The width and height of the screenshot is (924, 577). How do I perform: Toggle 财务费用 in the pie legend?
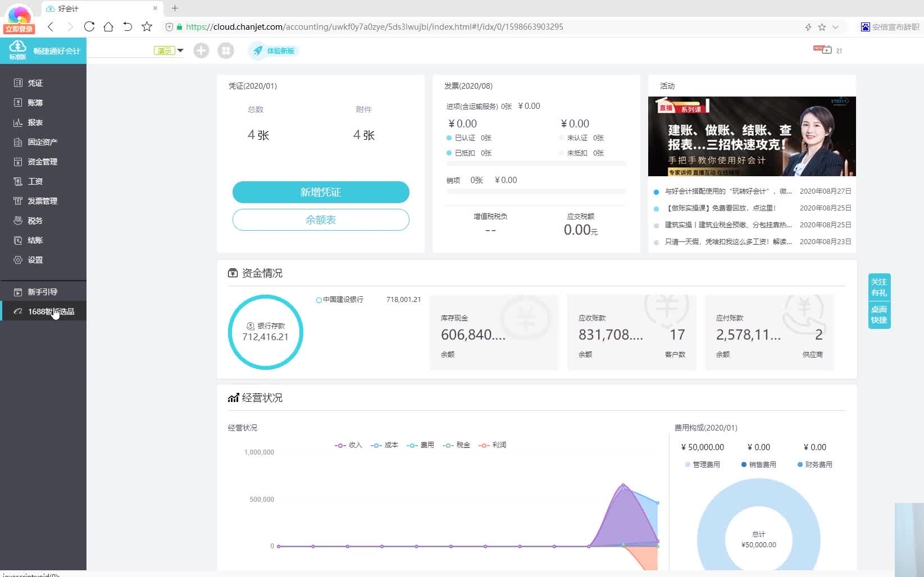point(814,465)
